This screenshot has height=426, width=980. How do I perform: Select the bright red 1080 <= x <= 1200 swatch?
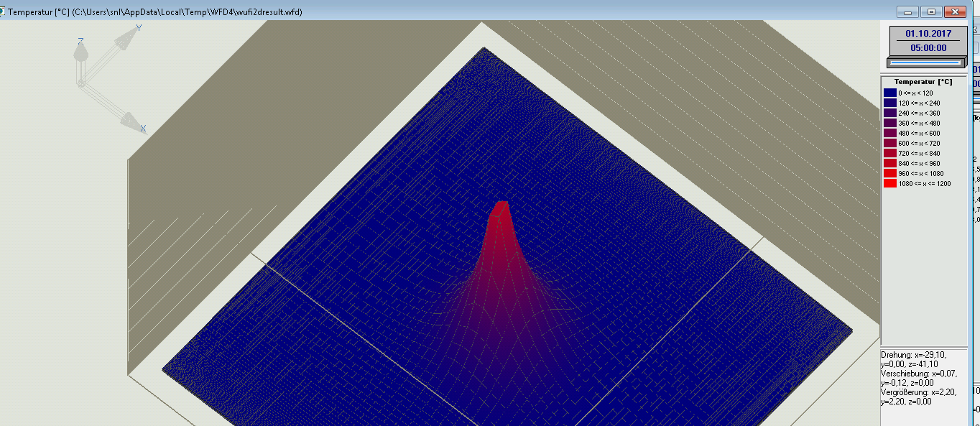889,184
